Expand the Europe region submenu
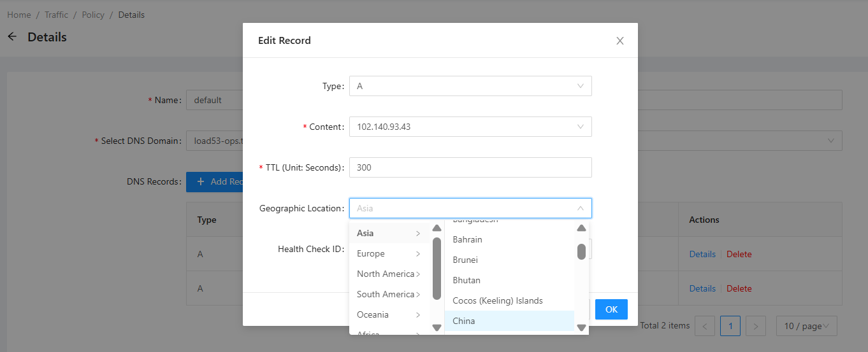The width and height of the screenshot is (868, 352). click(387, 253)
